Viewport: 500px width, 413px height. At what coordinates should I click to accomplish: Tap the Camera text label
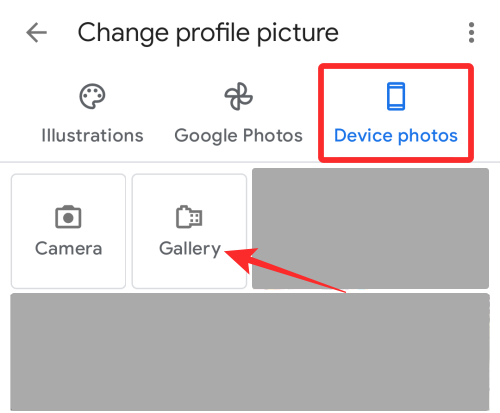tap(68, 248)
